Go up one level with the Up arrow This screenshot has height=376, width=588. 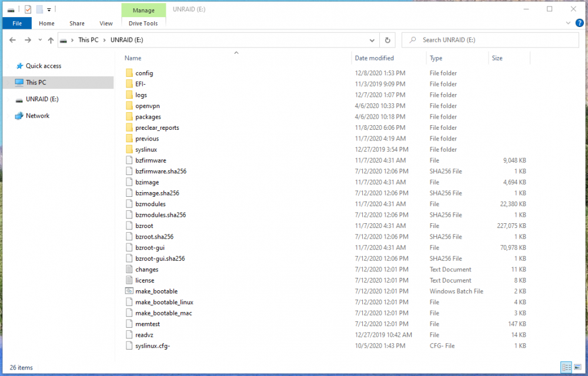[x=51, y=40]
